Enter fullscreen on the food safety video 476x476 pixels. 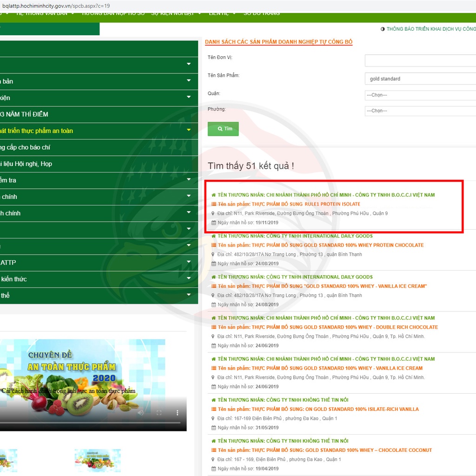click(x=159, y=413)
